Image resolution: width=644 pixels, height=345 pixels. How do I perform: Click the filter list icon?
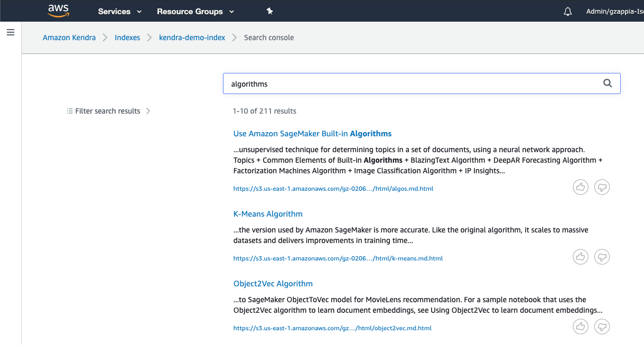[x=70, y=111]
